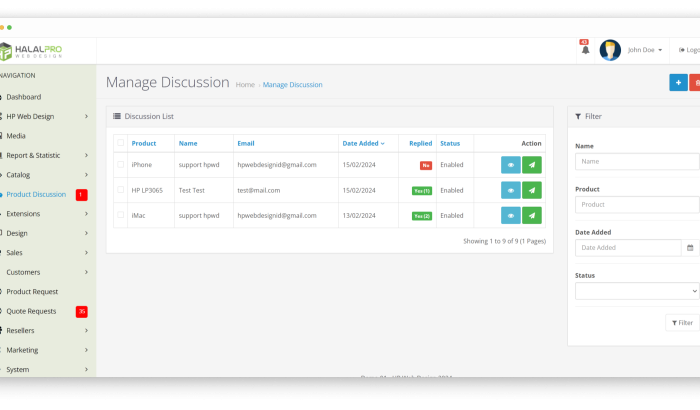This screenshot has width=700, height=410.
Task: Send reply for iMac discussion
Action: pos(532,215)
